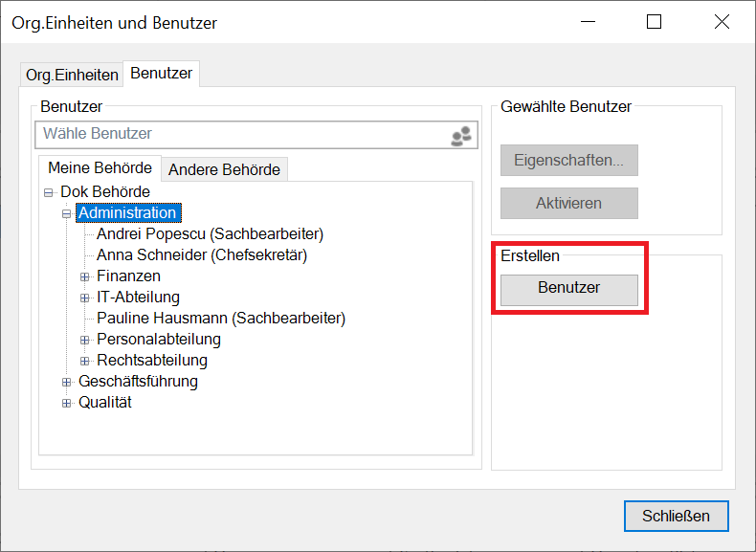Expand the Rechtsabteilung node

[85, 361]
